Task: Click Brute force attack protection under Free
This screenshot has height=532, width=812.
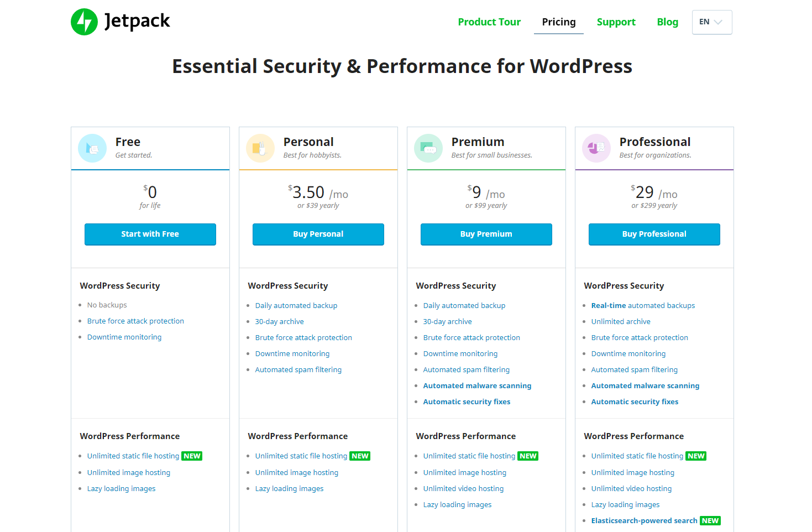Action: pyautogui.click(x=135, y=321)
